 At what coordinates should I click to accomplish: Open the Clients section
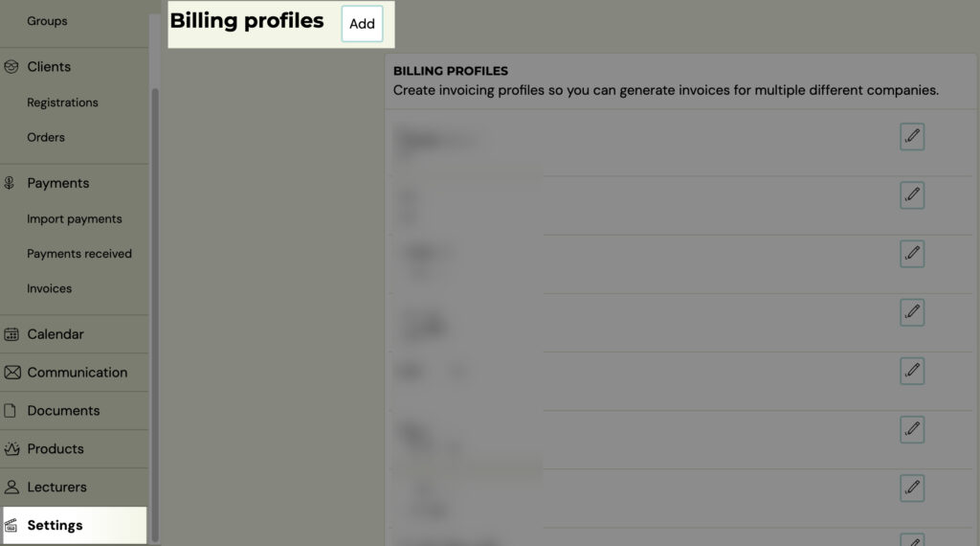pos(75,66)
